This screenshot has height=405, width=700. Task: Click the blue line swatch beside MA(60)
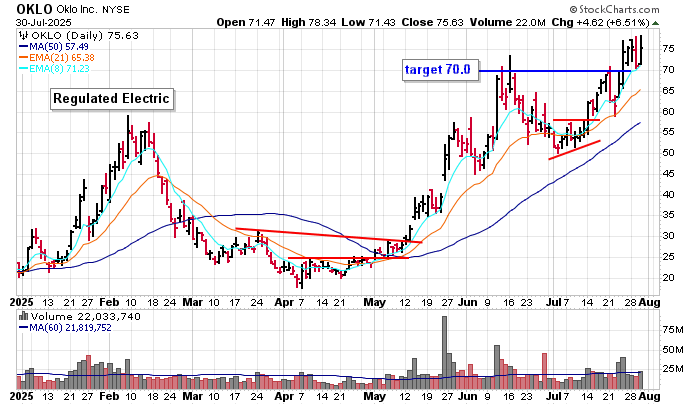click(x=23, y=328)
